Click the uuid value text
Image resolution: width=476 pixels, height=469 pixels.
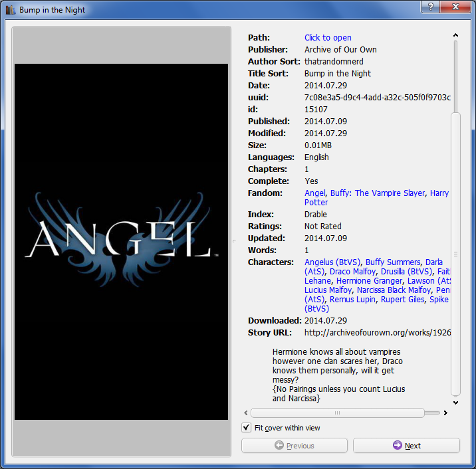coord(378,98)
